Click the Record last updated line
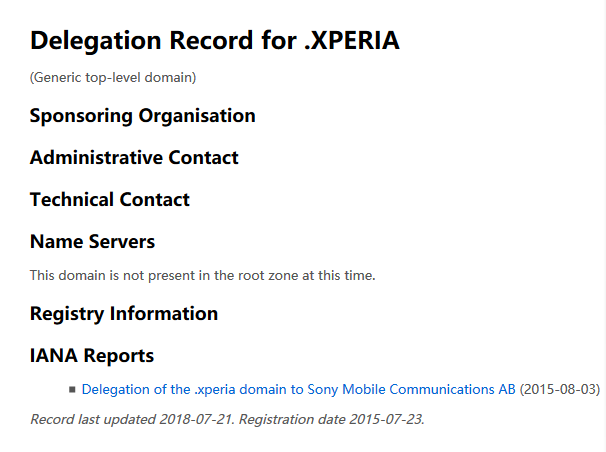 pyautogui.click(x=227, y=419)
